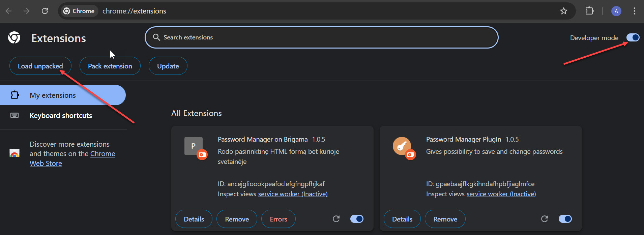Reload the Password Manager PlugIn extension

[545, 219]
